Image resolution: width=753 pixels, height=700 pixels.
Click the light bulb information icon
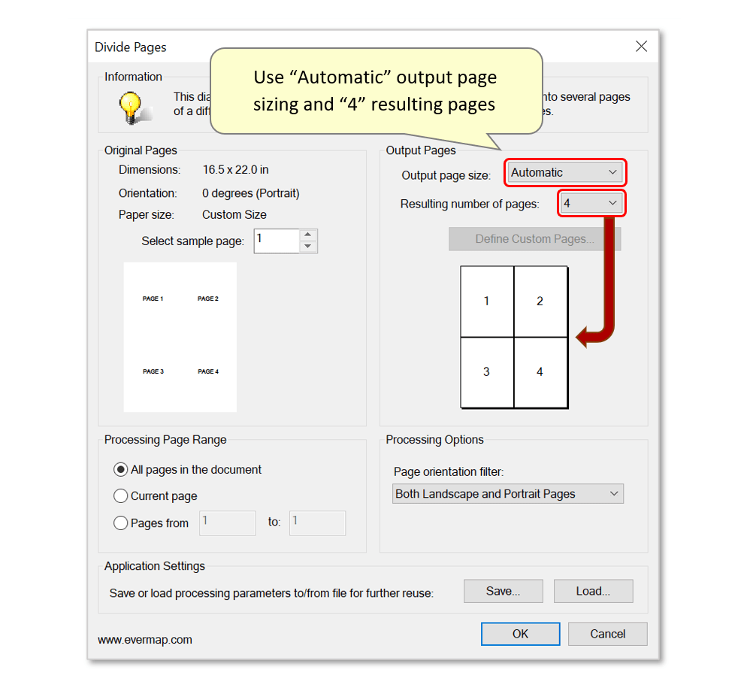point(132,105)
